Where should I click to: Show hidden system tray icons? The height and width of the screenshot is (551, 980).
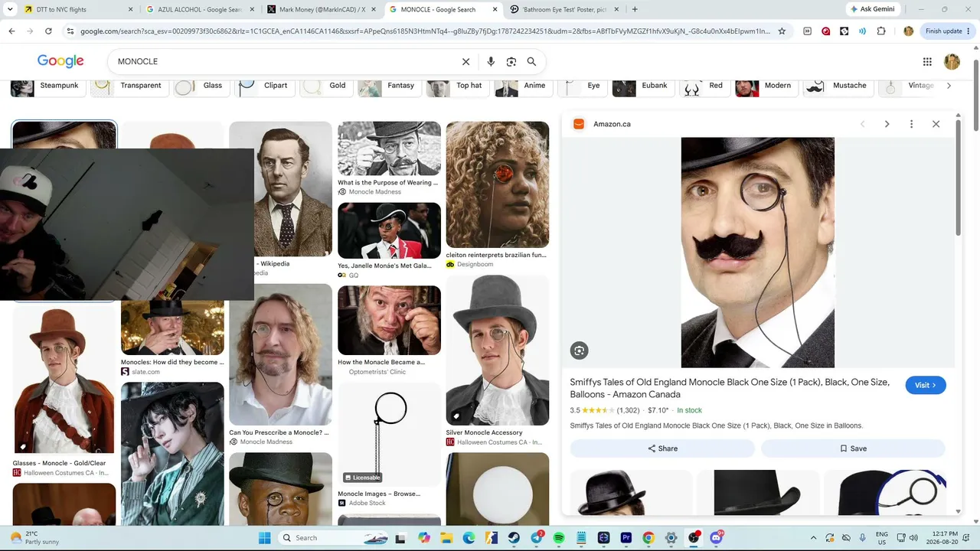pos(813,538)
